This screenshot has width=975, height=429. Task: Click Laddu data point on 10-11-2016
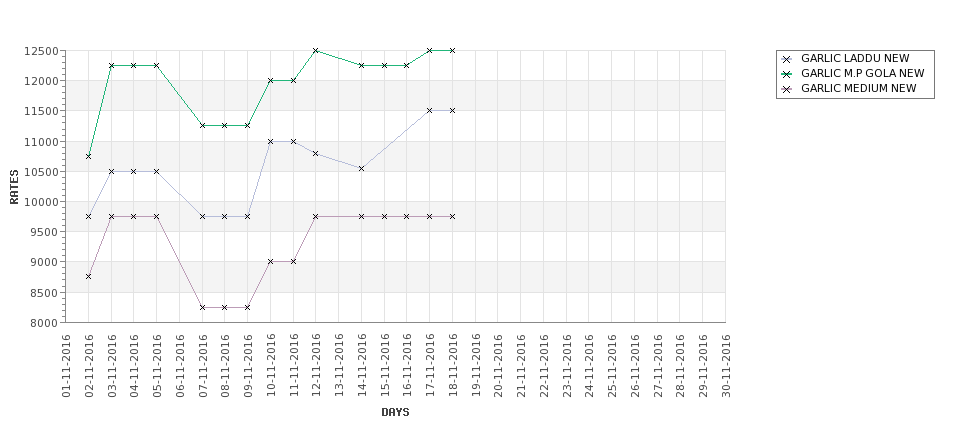coord(270,141)
